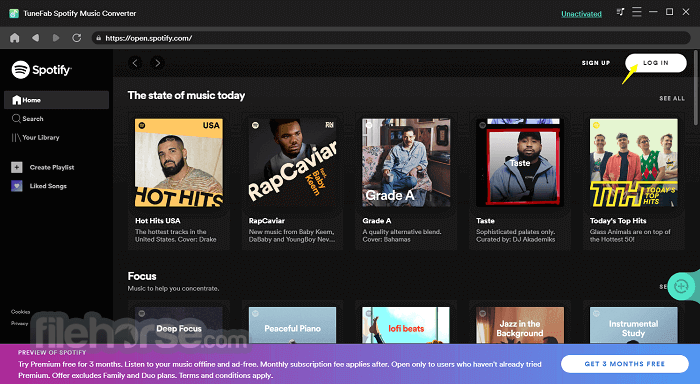Click the Curated by: DJ Akademiks description

pos(516,239)
